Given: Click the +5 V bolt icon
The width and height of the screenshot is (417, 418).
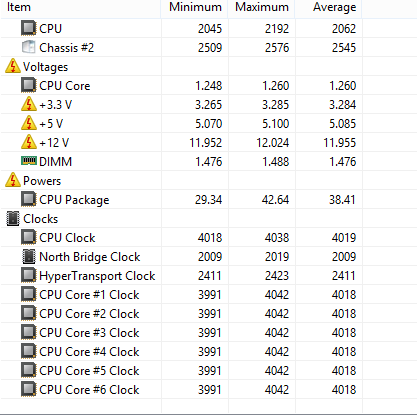Looking at the screenshot, I should pyautogui.click(x=29, y=123).
